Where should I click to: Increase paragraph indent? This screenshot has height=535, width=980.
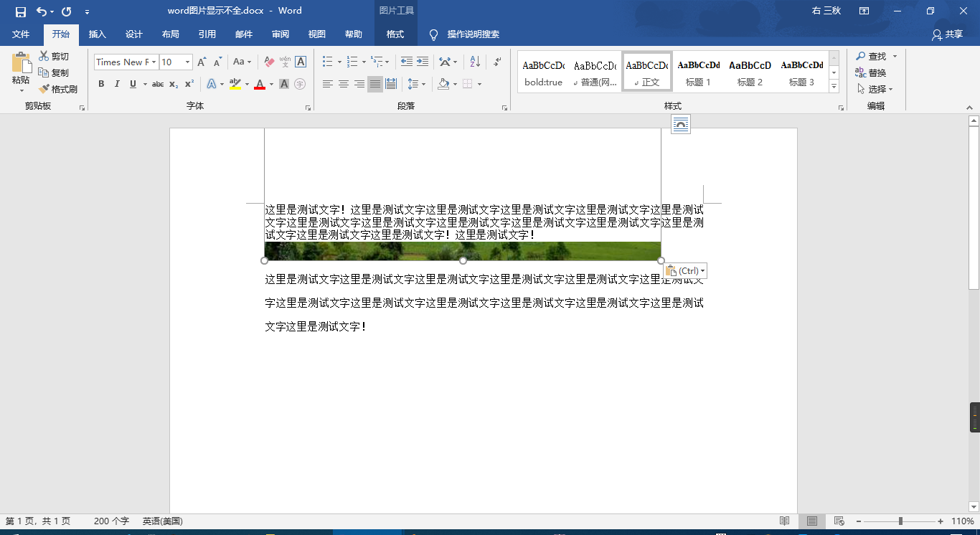[423, 62]
